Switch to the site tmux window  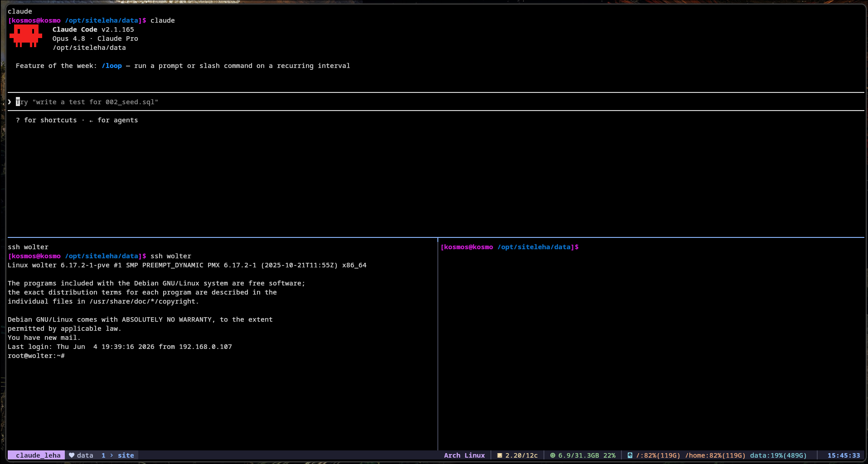[126, 455]
